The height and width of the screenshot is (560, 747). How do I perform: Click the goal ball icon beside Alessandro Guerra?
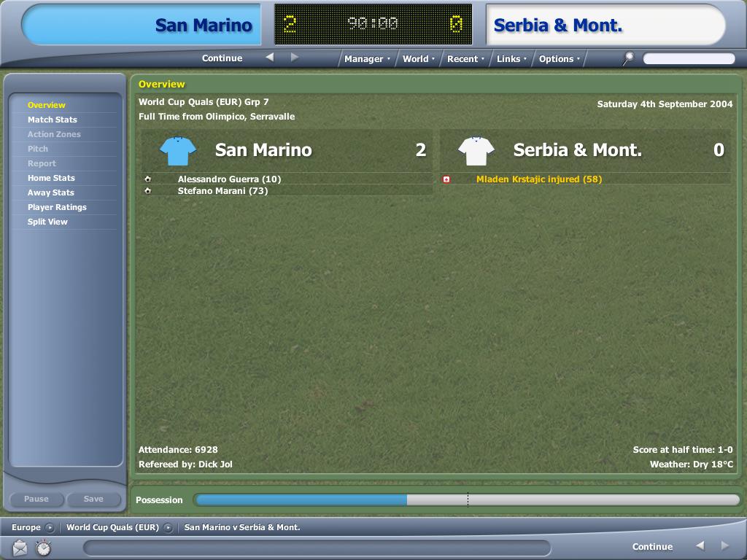[x=147, y=179]
